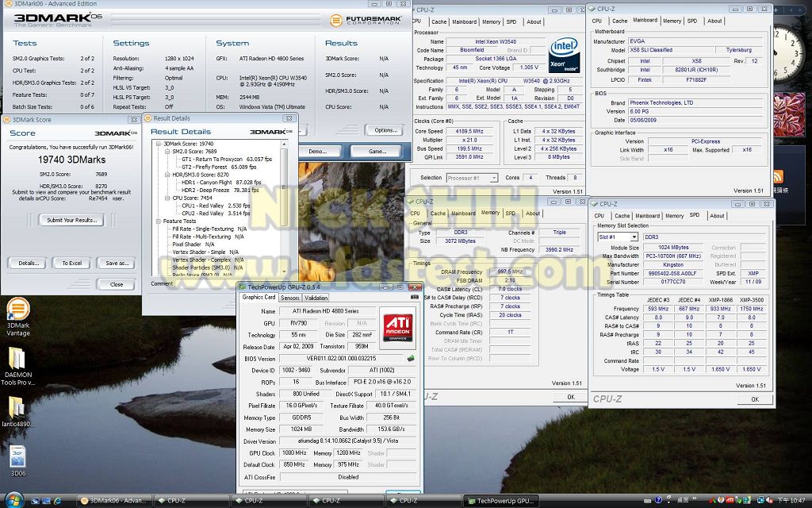Screen dimensions: 812x508
Task: Click the GPU-Z BIOS save chip icon
Action: [x=411, y=359]
